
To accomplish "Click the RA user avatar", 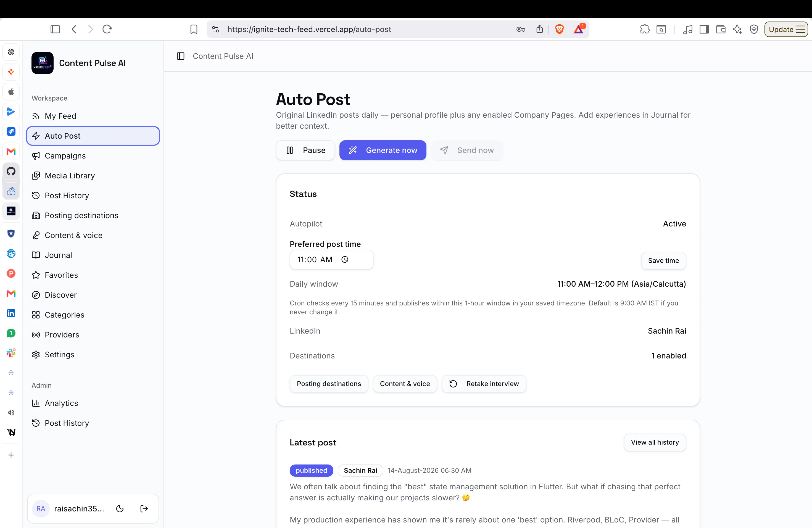I will [41, 509].
